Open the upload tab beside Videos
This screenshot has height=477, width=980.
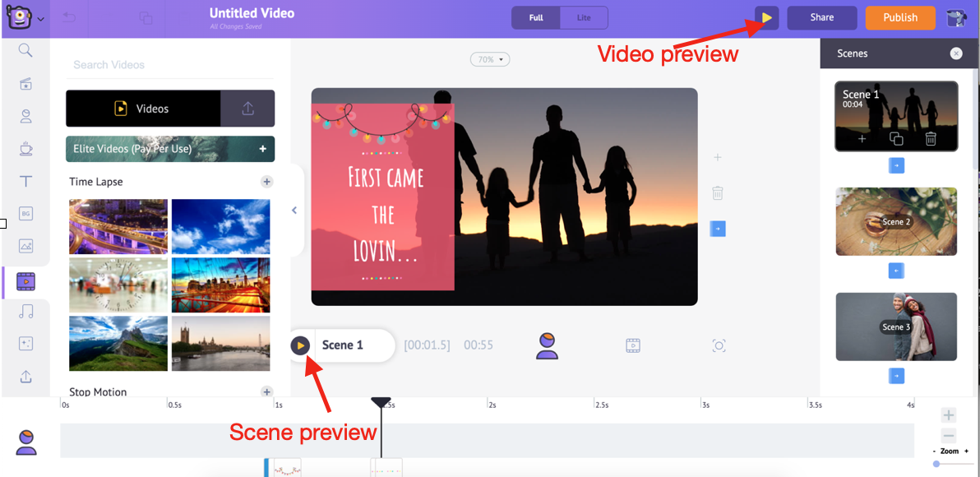click(x=247, y=109)
